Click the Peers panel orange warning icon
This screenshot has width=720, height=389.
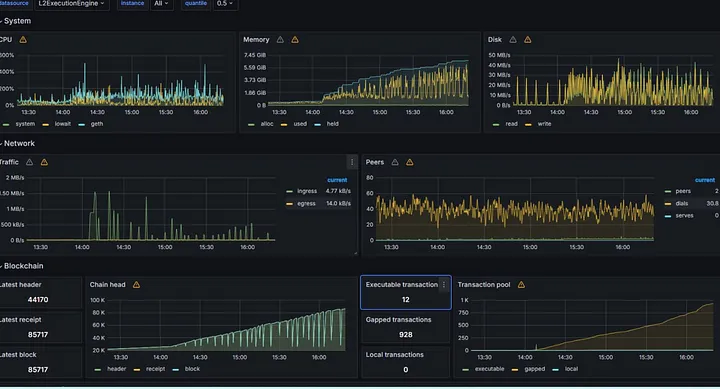(x=410, y=162)
